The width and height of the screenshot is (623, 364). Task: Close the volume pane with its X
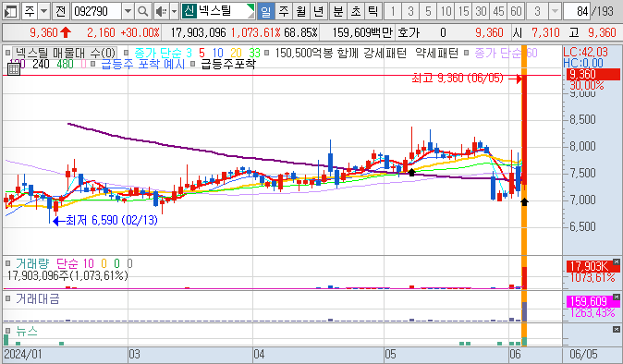coord(617,261)
